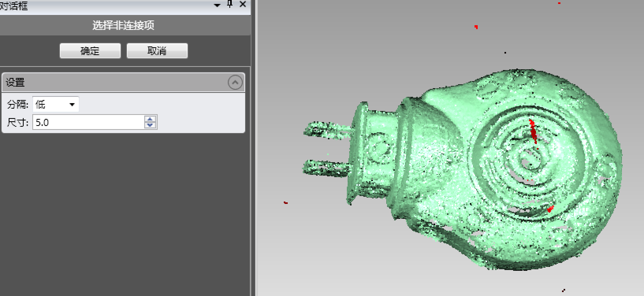This screenshot has width=644, height=296.
Task: Decrease 尺寸 value with down arrow
Action: tap(150, 126)
